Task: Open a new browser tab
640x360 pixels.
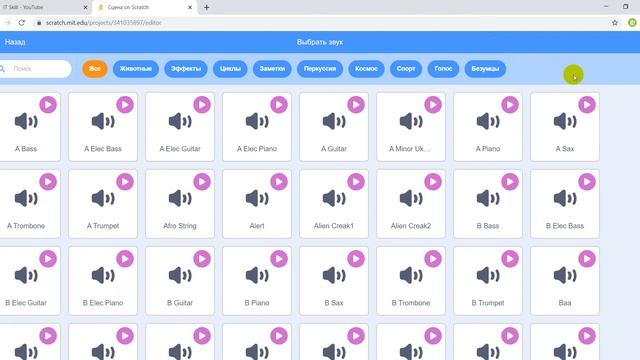Action: [207, 7]
